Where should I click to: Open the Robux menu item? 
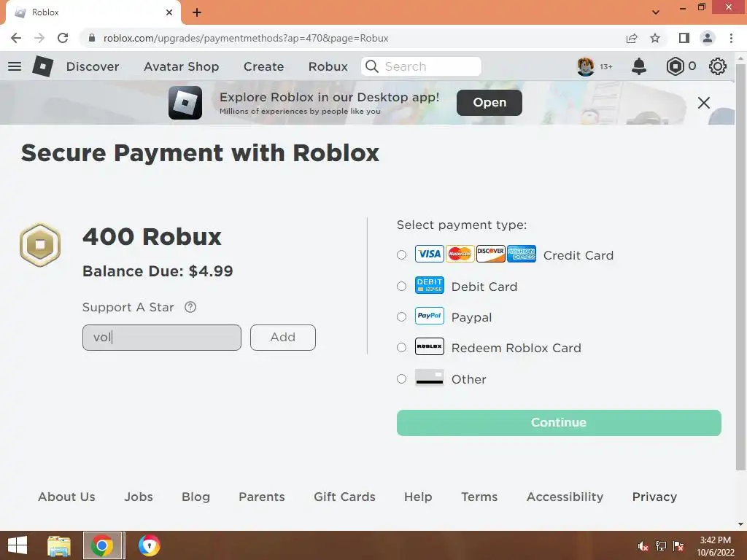328,66
